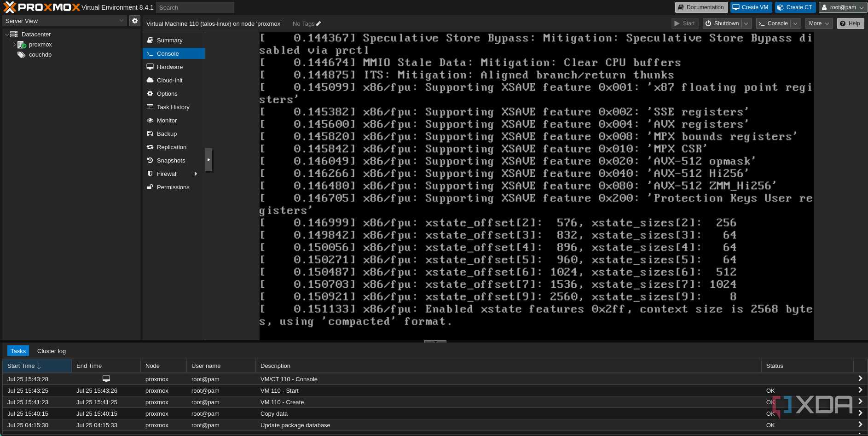Sort by End Time column header
The height and width of the screenshot is (436, 868).
(x=106, y=366)
